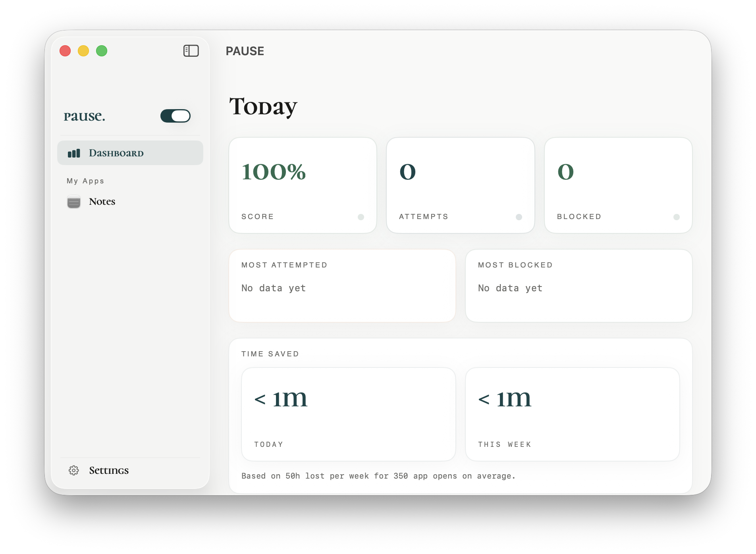Select the Time Saved Today card
Viewport: 756px width, 554px height.
point(348,414)
